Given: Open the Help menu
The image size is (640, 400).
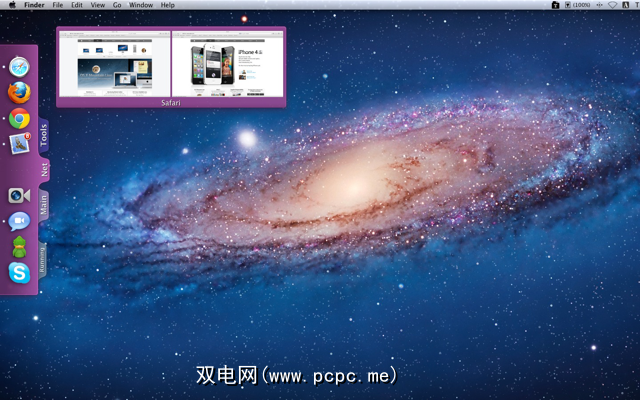Looking at the screenshot, I should [167, 5].
